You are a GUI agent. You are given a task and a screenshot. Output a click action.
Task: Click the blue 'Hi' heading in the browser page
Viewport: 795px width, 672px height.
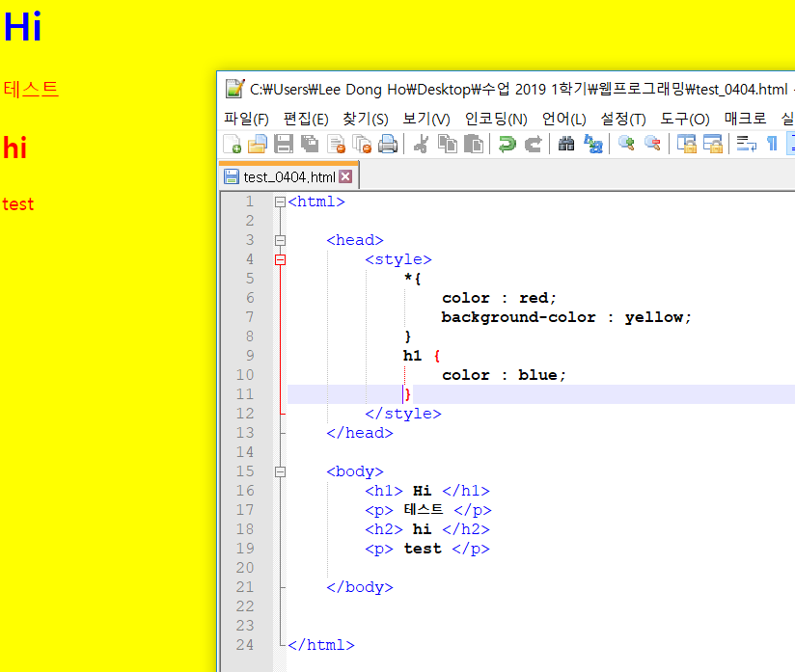coord(22,26)
